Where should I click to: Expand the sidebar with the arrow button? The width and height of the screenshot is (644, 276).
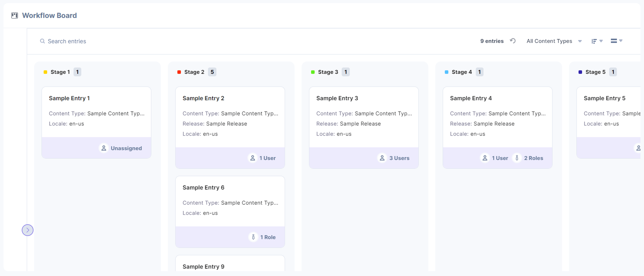click(28, 230)
